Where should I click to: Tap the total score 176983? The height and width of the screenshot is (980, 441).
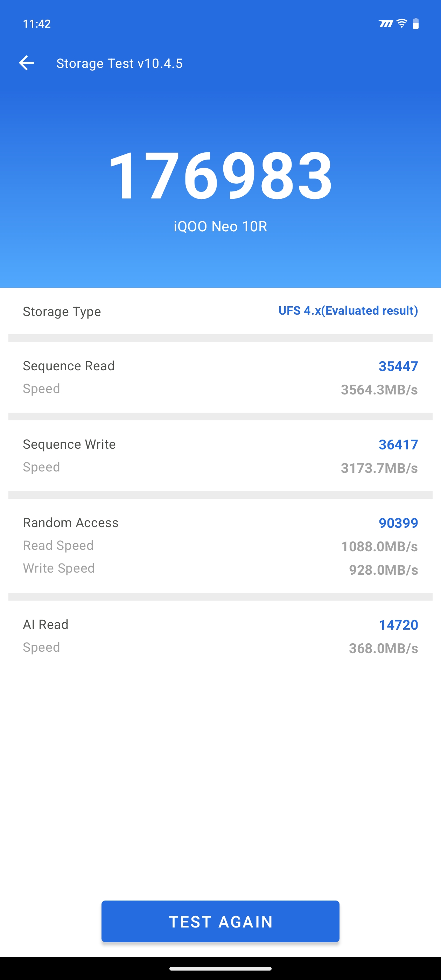220,176
